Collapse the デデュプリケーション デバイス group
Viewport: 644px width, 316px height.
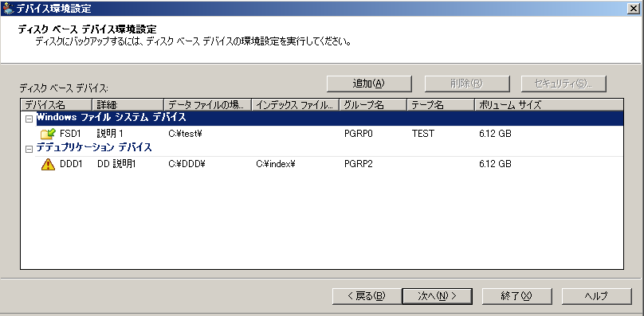(x=29, y=150)
